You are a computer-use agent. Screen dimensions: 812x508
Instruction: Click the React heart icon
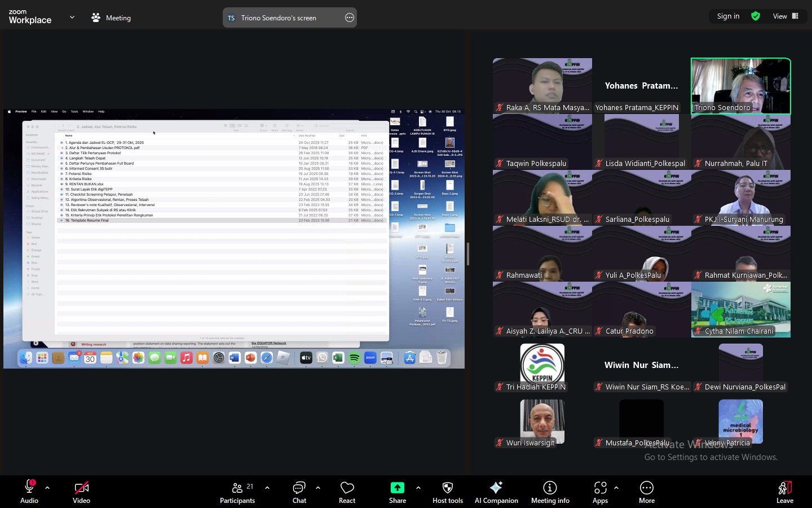347,492
